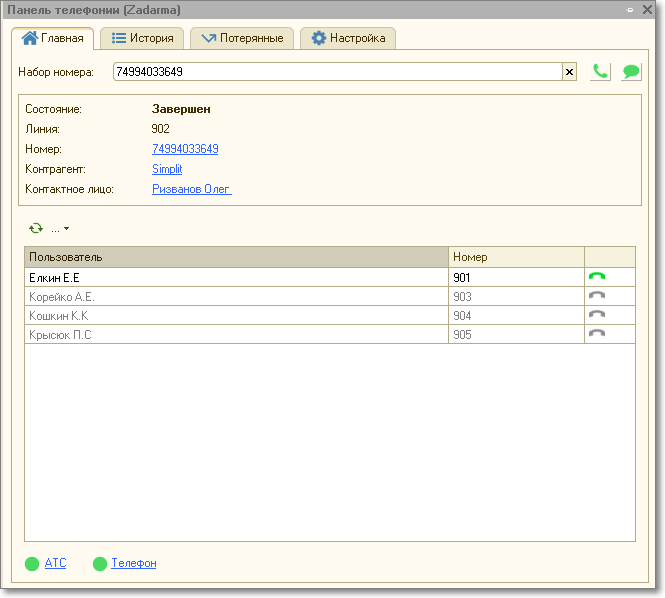Click the green Телефон status indicator
Image resolution: width=665 pixels, height=598 pixels.
(x=100, y=564)
